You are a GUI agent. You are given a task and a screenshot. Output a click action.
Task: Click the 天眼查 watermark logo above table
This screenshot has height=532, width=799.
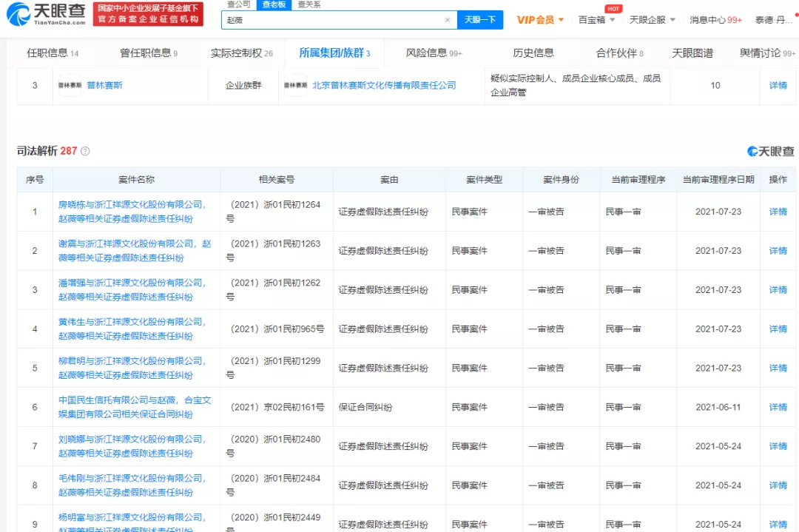click(770, 151)
